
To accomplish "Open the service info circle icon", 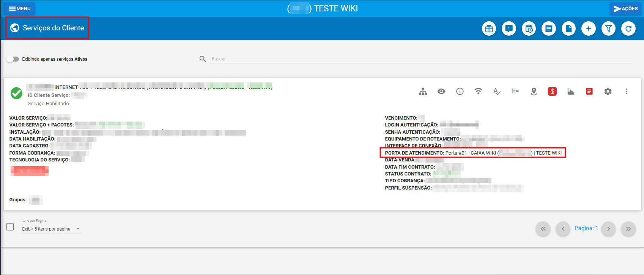I will click(460, 92).
